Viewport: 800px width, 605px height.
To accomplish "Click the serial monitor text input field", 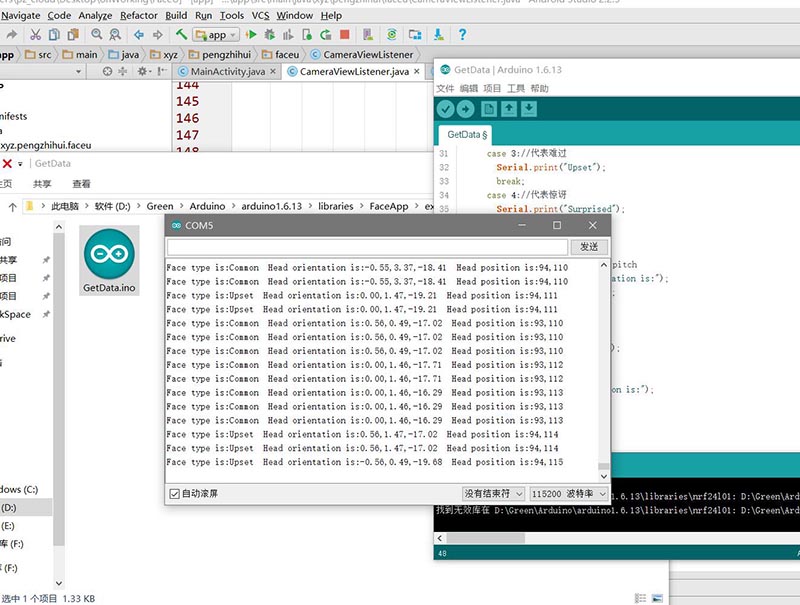I will click(x=366, y=247).
